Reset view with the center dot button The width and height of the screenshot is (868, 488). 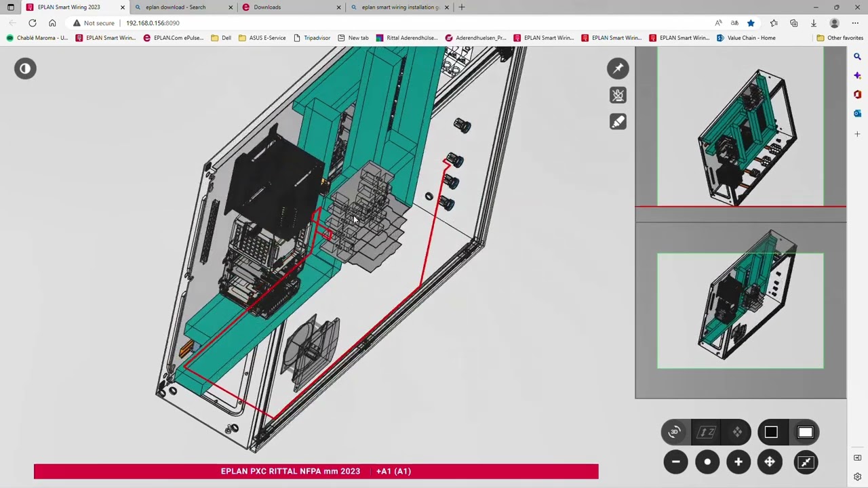click(707, 462)
